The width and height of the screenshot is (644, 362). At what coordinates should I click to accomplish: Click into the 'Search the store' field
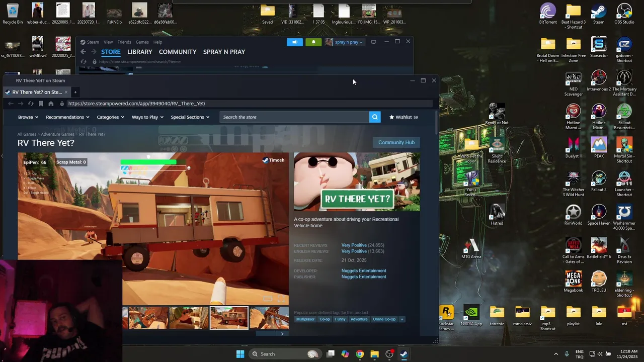tap(294, 117)
